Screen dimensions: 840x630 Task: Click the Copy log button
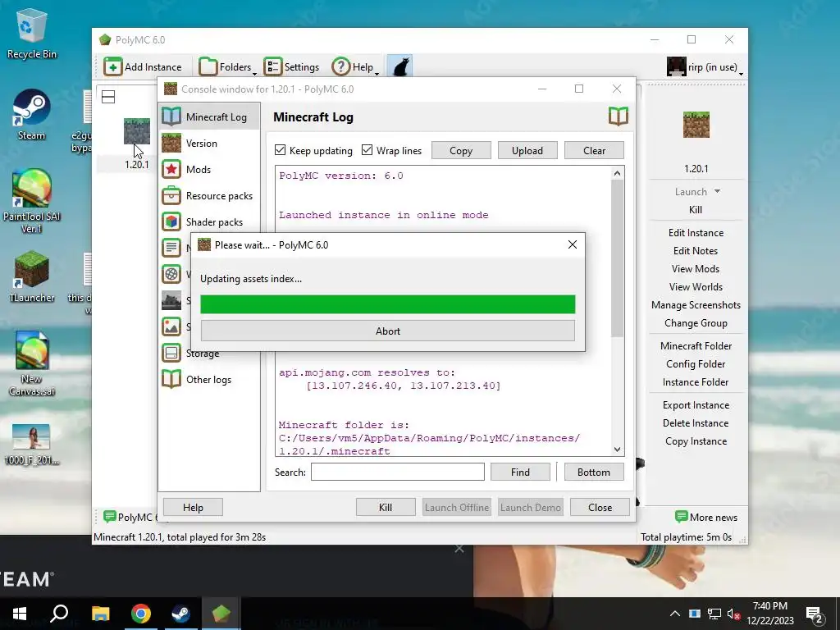(461, 151)
